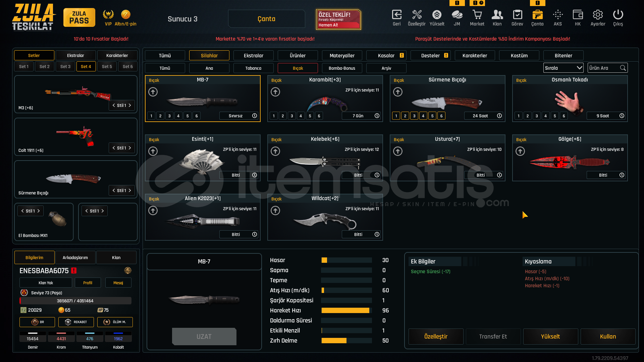Image resolution: width=644 pixels, height=362 pixels.
Task: Click the Hareket Hızı stat bar
Action: click(346, 311)
